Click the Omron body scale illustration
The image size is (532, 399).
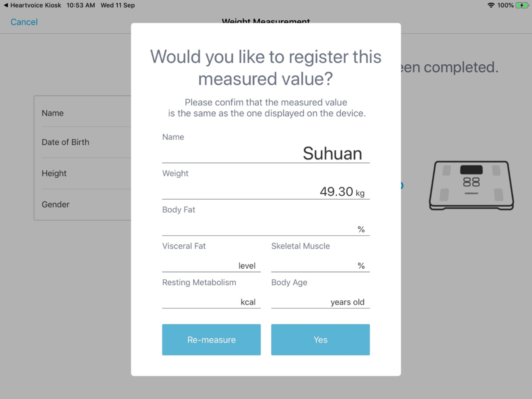pos(471,185)
